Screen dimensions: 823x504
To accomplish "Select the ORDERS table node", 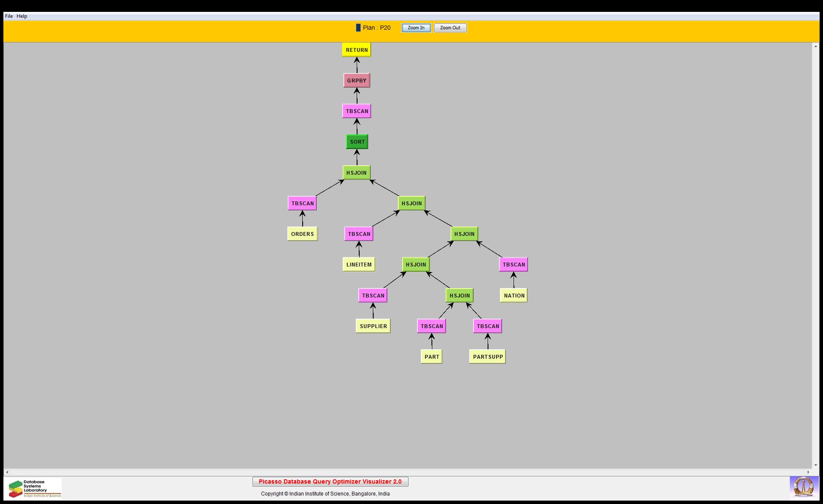I will [302, 234].
